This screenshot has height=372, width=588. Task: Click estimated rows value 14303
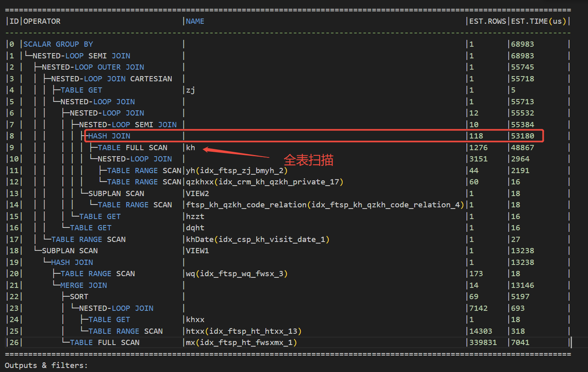[x=481, y=331]
